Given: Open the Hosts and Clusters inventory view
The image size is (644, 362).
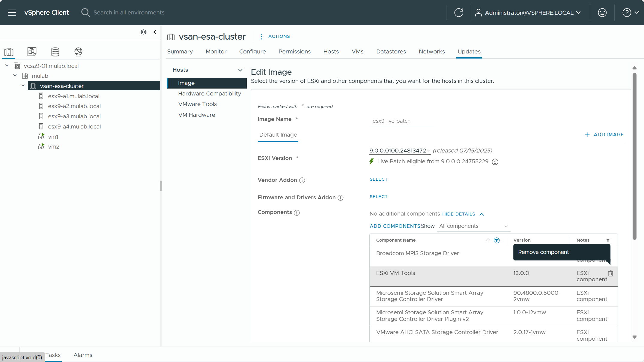Looking at the screenshot, I should (x=9, y=52).
